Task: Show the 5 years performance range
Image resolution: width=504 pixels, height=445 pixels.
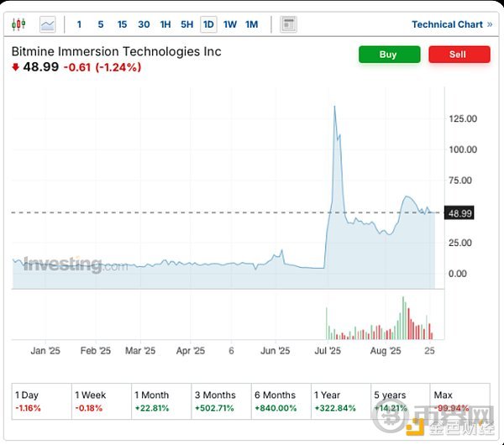Action: coord(401,401)
